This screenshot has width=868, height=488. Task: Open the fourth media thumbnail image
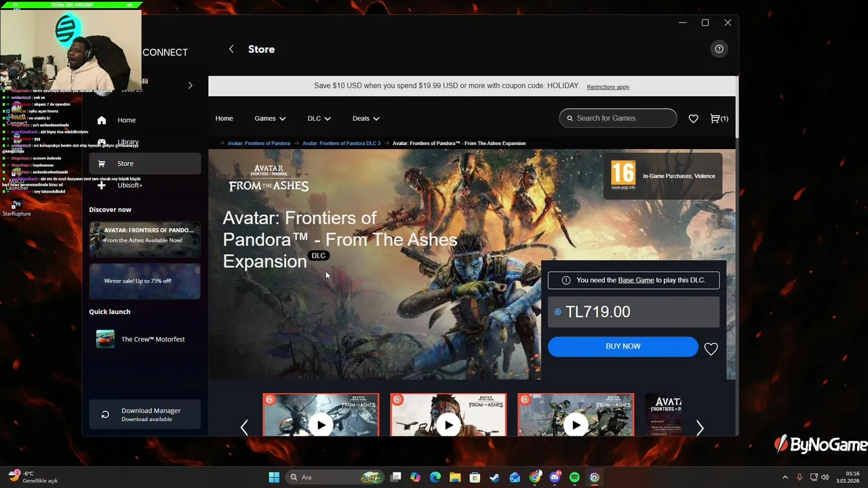coord(663,415)
